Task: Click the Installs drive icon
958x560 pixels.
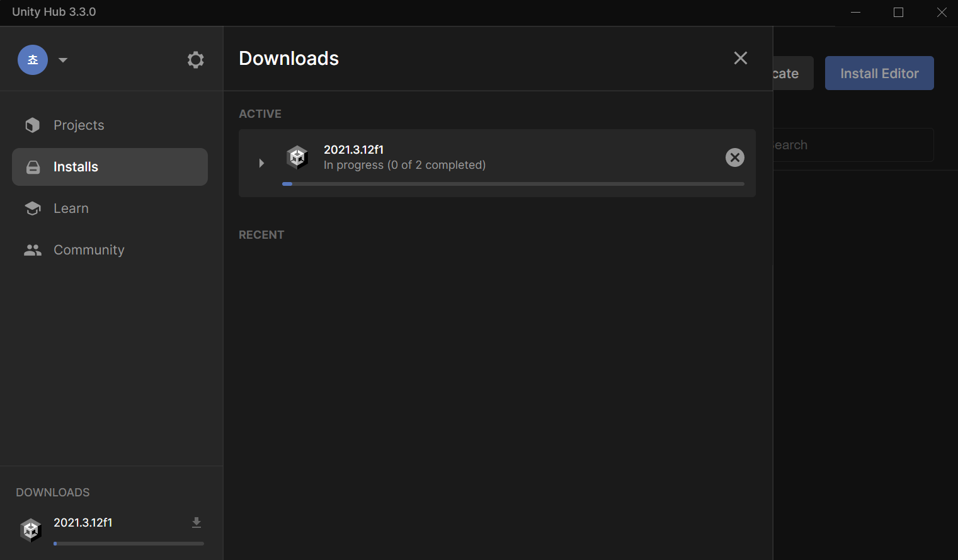Action: coord(33,167)
